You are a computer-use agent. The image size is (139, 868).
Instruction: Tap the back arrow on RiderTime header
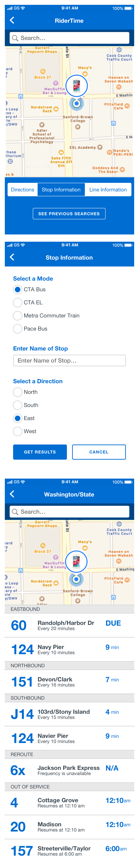click(x=12, y=20)
